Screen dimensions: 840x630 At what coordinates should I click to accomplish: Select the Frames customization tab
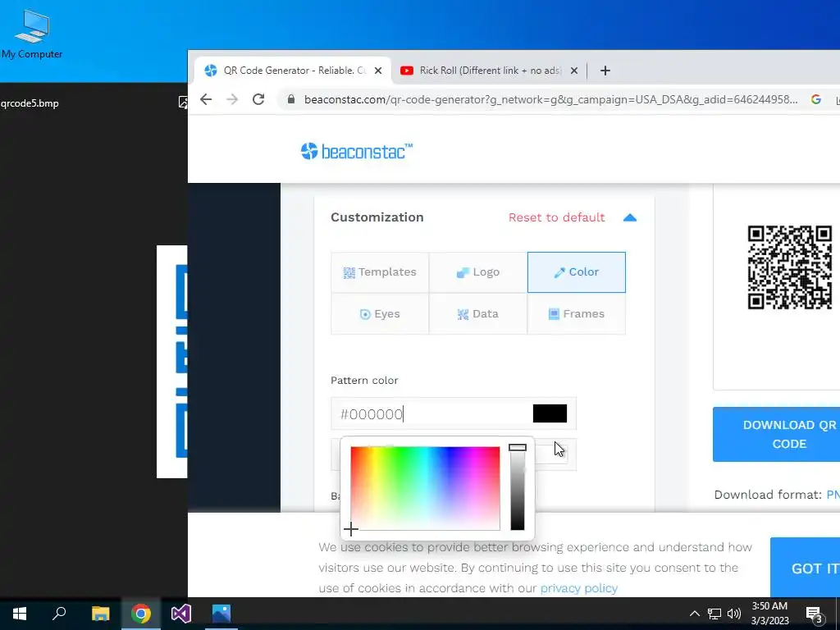(577, 314)
